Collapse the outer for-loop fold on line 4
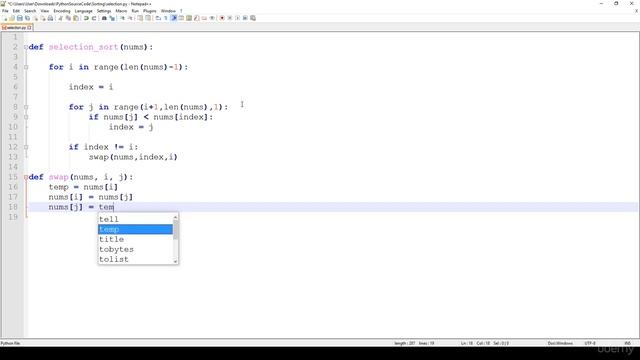The image size is (640, 360). [26, 67]
